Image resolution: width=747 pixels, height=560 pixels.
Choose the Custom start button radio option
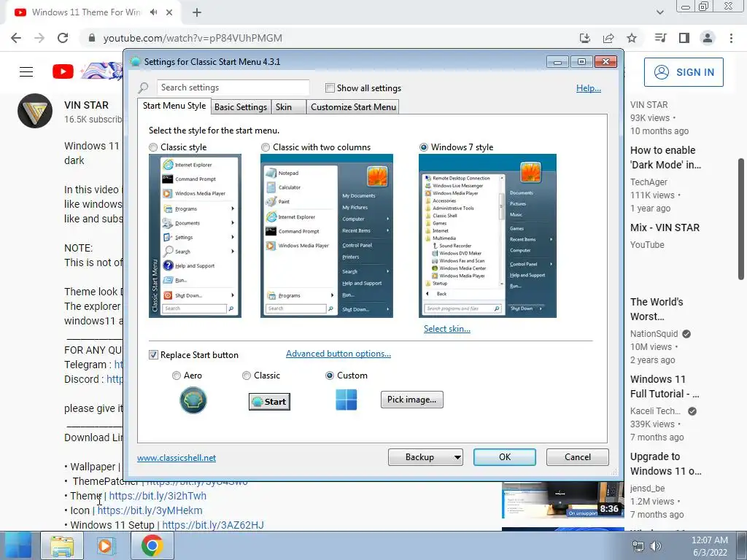329,376
